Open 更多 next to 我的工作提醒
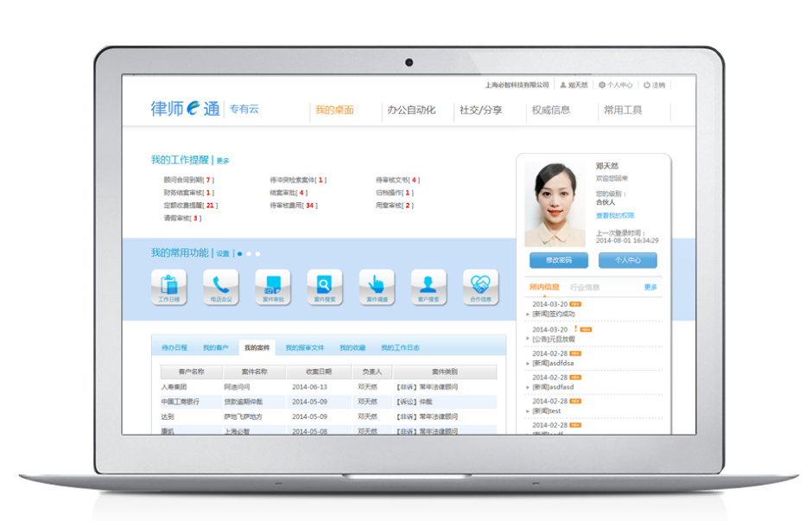Screen dimensions: 812x521 coord(223,161)
